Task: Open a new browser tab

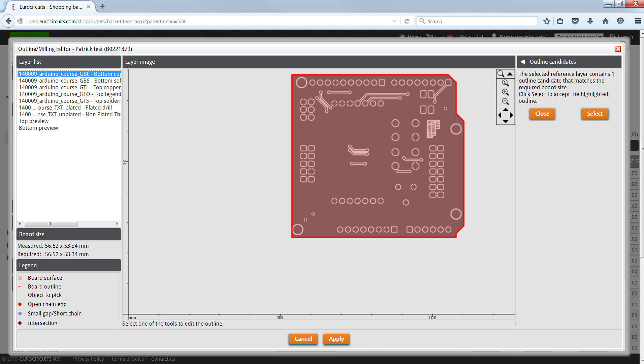Action: click(x=102, y=6)
